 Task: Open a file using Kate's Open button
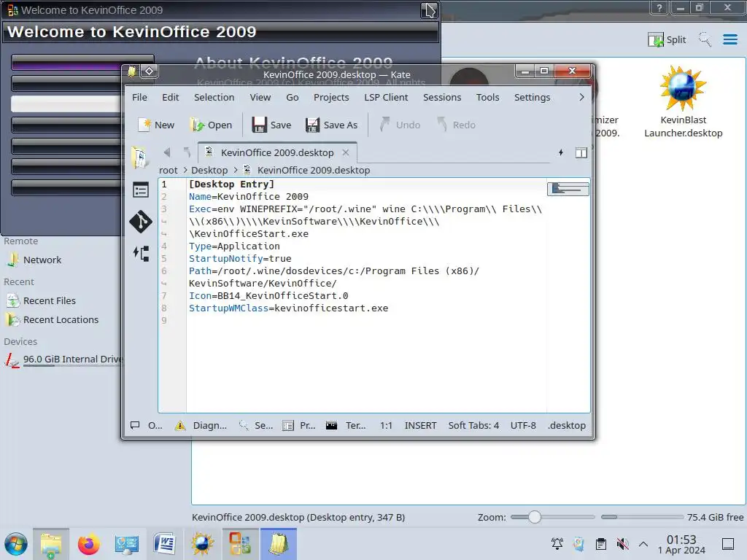click(211, 125)
